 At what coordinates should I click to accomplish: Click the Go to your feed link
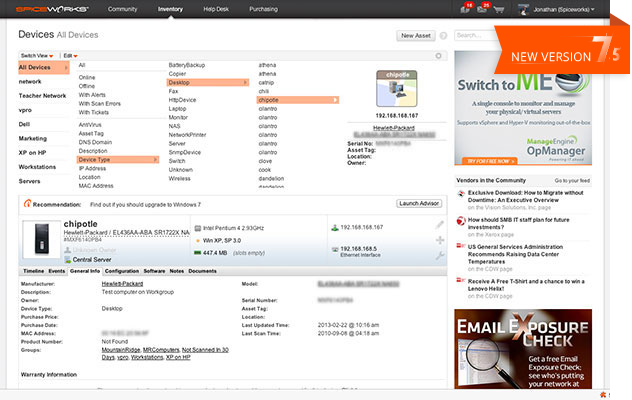[x=572, y=181]
